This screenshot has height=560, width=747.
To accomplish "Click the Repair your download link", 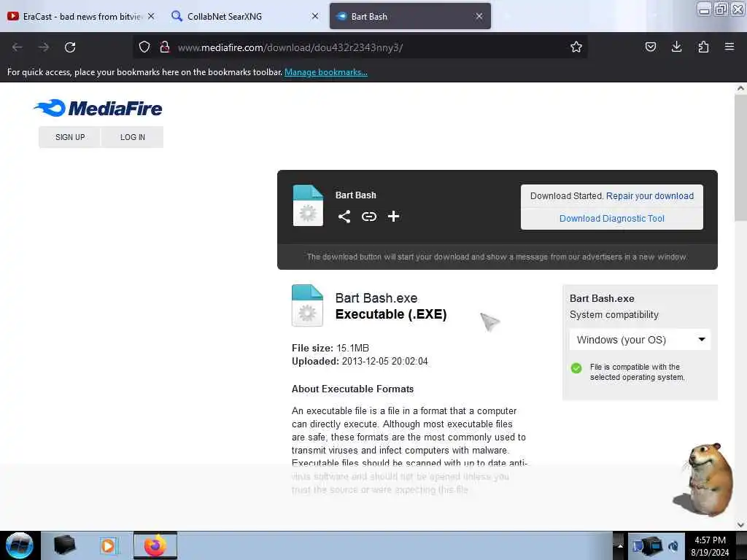I will click(650, 195).
